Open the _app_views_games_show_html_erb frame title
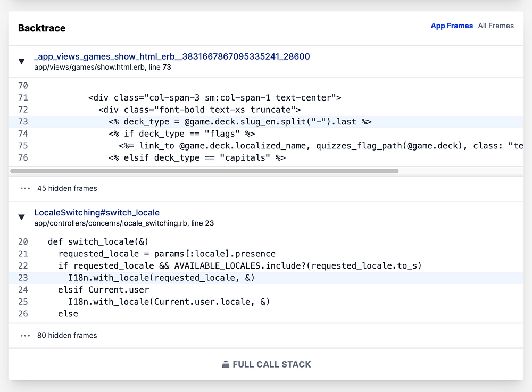Viewport: 532px width, 392px height. coord(172,56)
